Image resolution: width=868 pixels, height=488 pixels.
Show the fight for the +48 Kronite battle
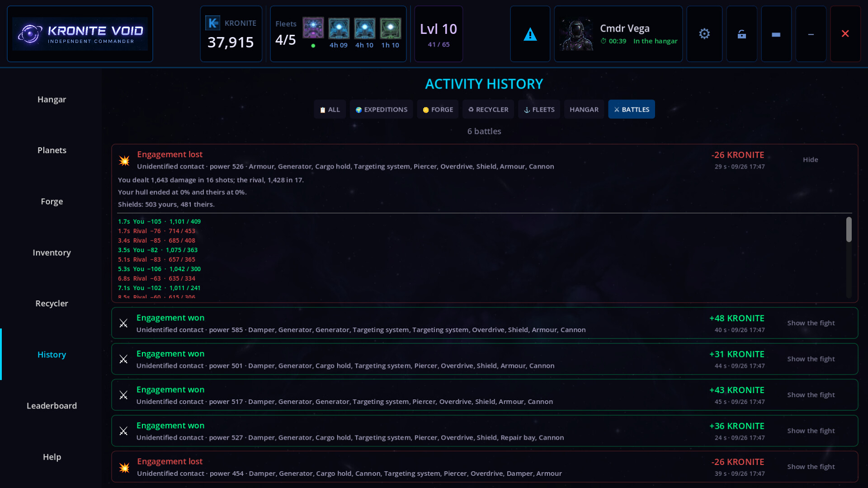[x=811, y=323]
